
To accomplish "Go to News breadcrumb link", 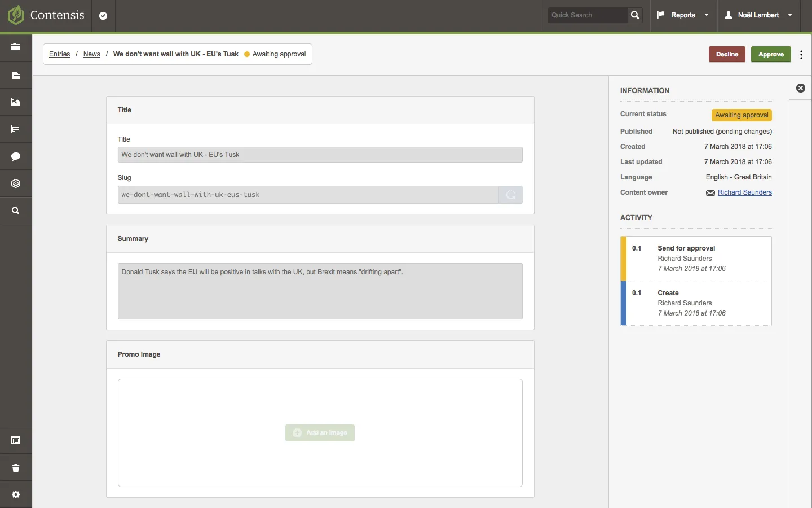I will [x=91, y=54].
